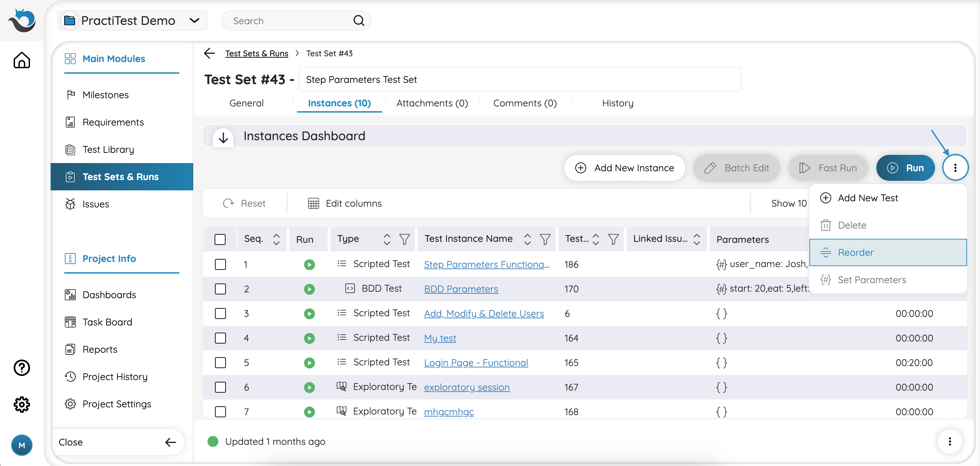
Task: Click the test set name input field
Action: [x=519, y=79]
